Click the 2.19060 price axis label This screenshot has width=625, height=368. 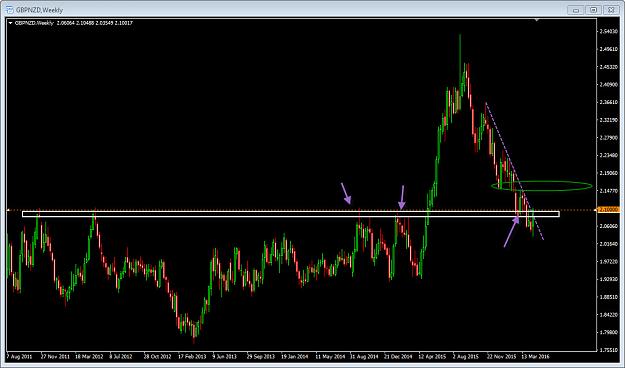[608, 173]
